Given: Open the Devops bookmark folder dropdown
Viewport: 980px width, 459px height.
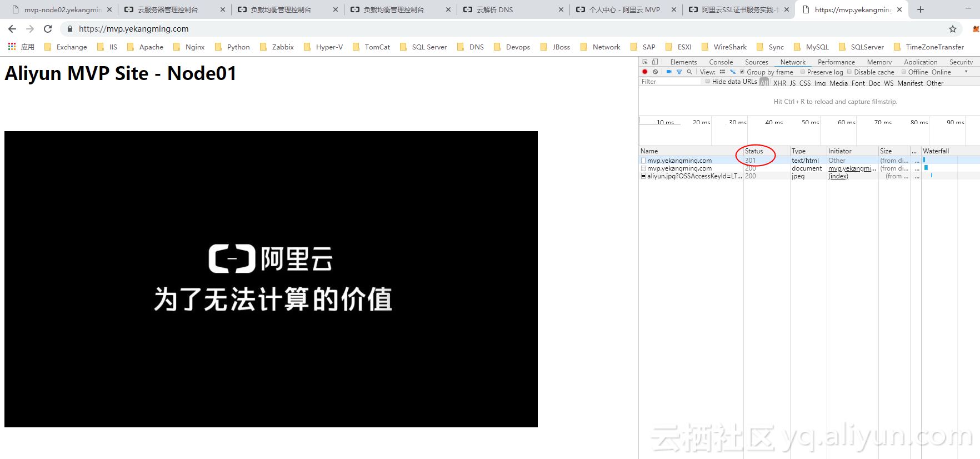Looking at the screenshot, I should tap(512, 47).
